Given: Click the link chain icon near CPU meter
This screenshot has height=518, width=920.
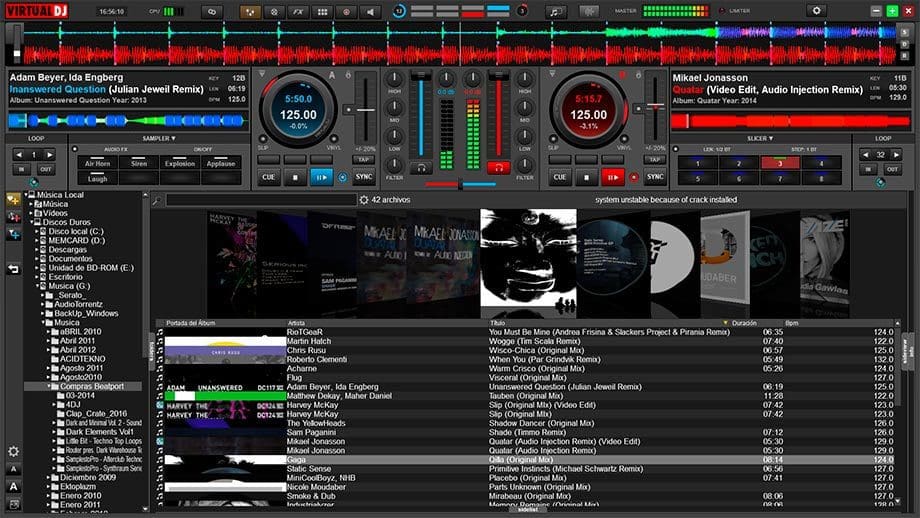Looking at the screenshot, I should (x=212, y=12).
